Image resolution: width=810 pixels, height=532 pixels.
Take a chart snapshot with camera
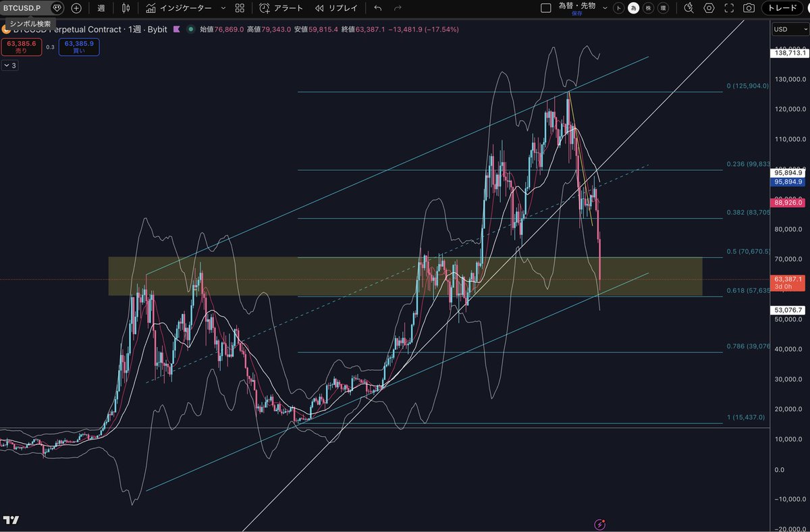[x=749, y=8]
